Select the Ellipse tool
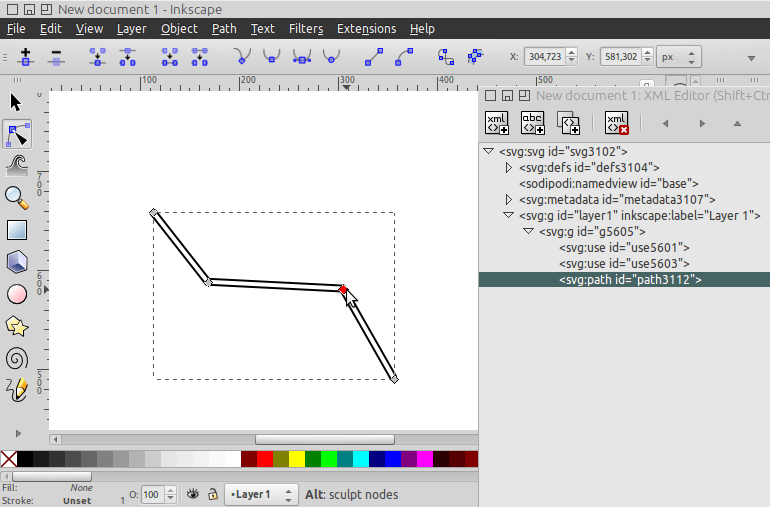 [x=17, y=294]
